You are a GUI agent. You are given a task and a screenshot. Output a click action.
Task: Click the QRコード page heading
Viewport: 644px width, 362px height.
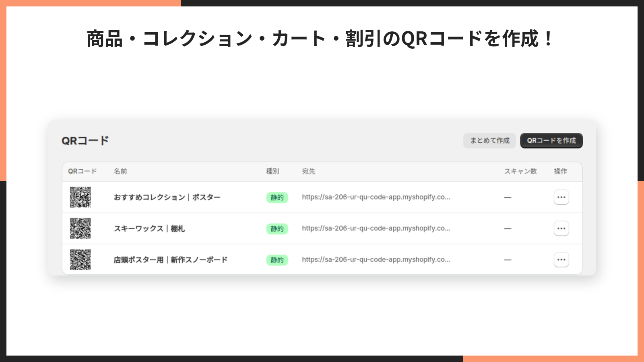coord(85,141)
